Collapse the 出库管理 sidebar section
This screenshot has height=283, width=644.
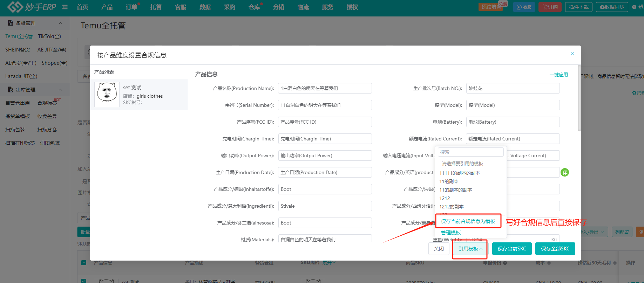point(60,90)
